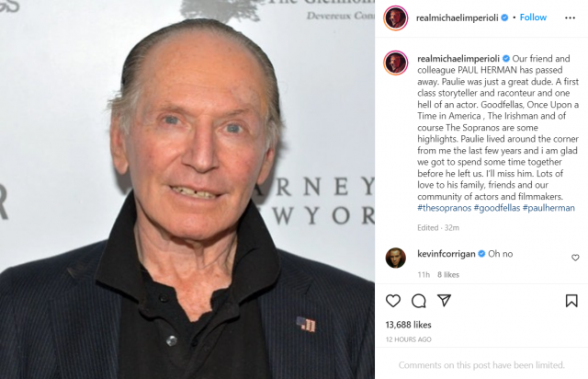View the 13,688 likes list
Image resolution: width=588 pixels, height=379 pixels.
(x=408, y=325)
